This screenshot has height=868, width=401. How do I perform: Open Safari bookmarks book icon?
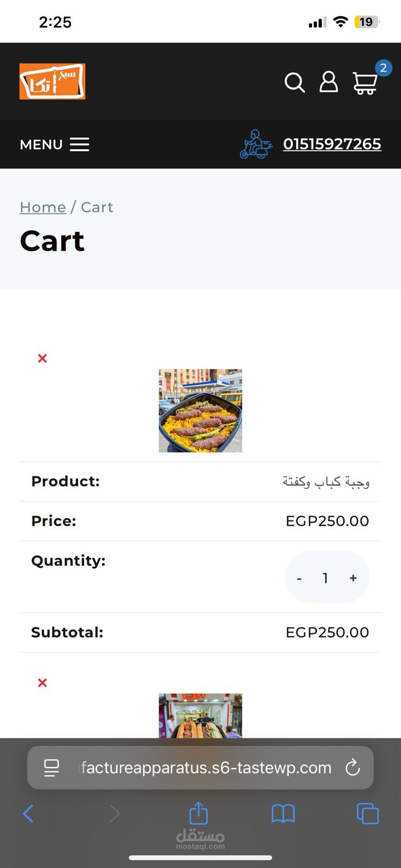[283, 814]
